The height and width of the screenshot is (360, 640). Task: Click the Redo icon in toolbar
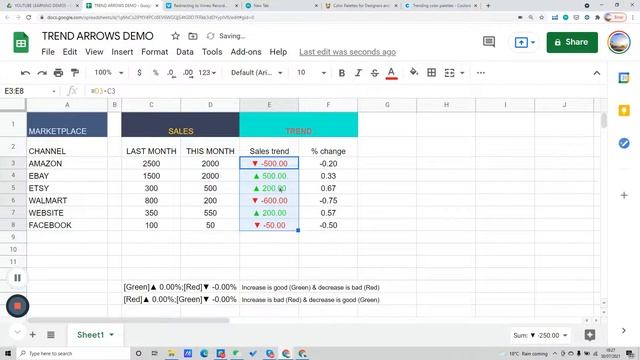coord(42,73)
